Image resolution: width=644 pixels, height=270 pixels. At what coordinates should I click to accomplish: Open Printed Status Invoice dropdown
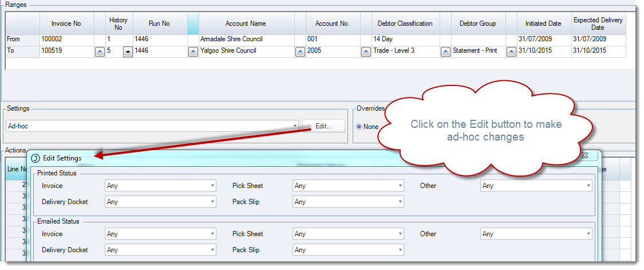pyautogui.click(x=161, y=186)
